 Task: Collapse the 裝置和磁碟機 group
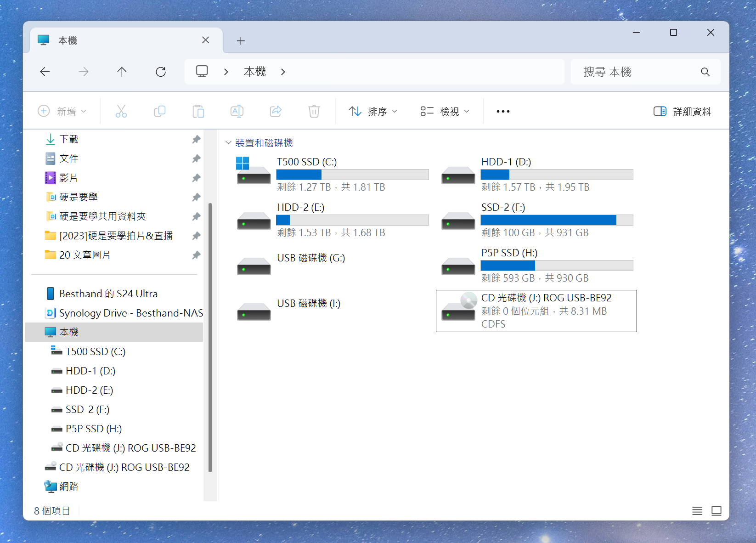[x=228, y=143]
